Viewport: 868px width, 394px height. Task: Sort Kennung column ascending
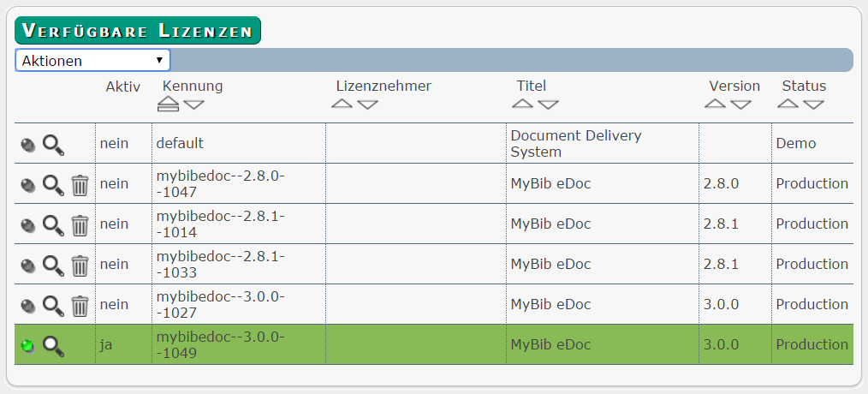pyautogui.click(x=169, y=104)
